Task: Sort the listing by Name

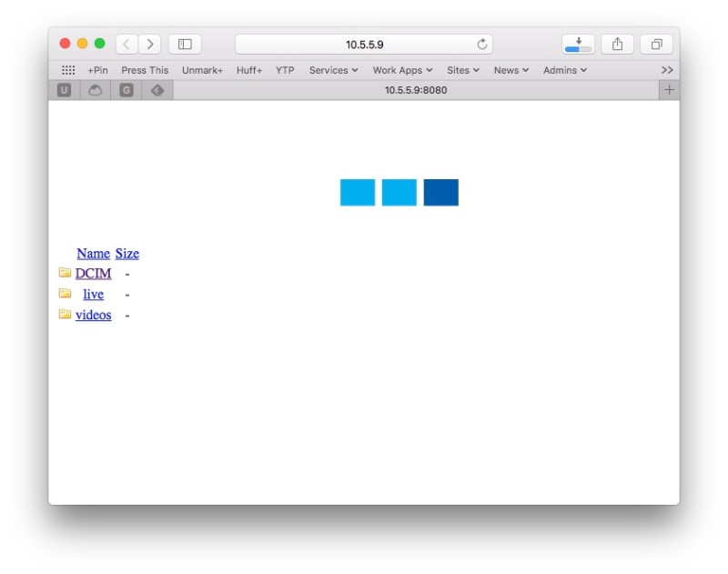Action: [x=93, y=253]
